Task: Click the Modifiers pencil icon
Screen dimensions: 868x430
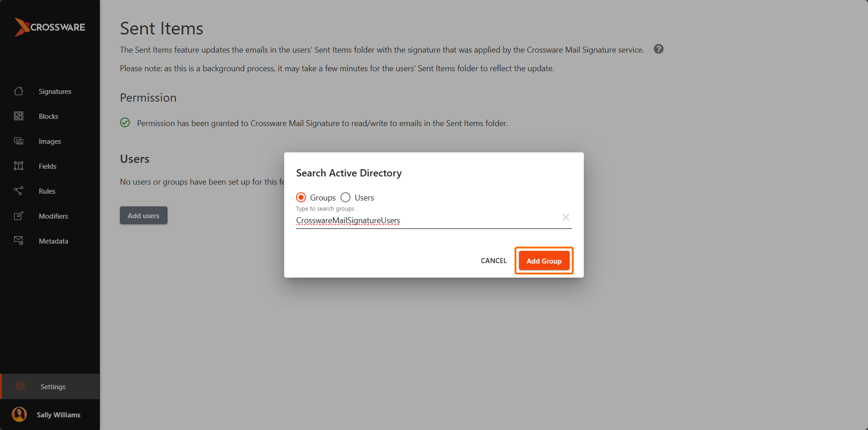Action: [x=19, y=216]
